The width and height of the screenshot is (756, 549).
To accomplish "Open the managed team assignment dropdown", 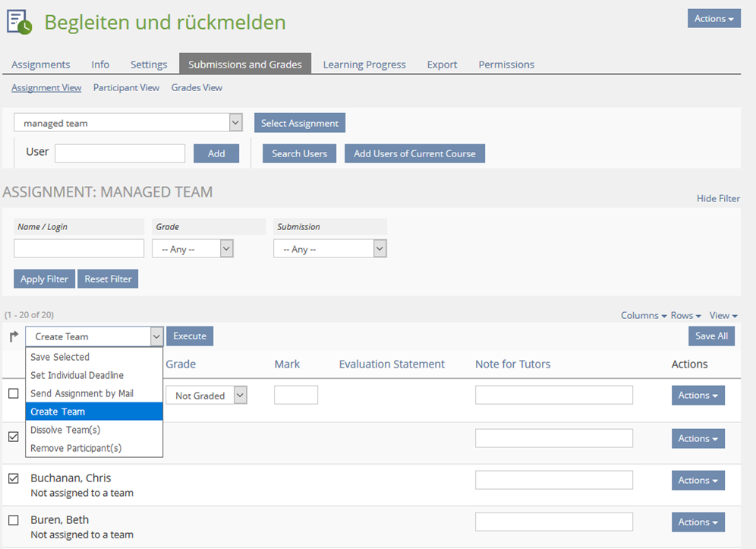I will click(128, 123).
